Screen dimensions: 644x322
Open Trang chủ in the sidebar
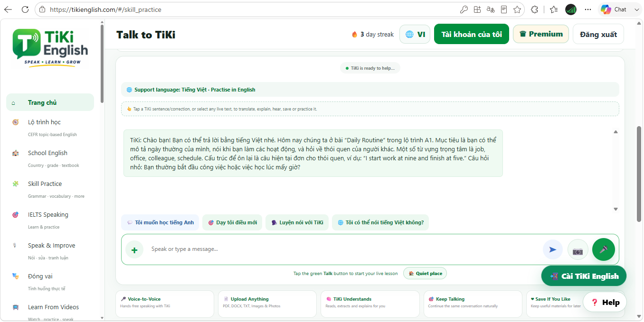coord(50,102)
